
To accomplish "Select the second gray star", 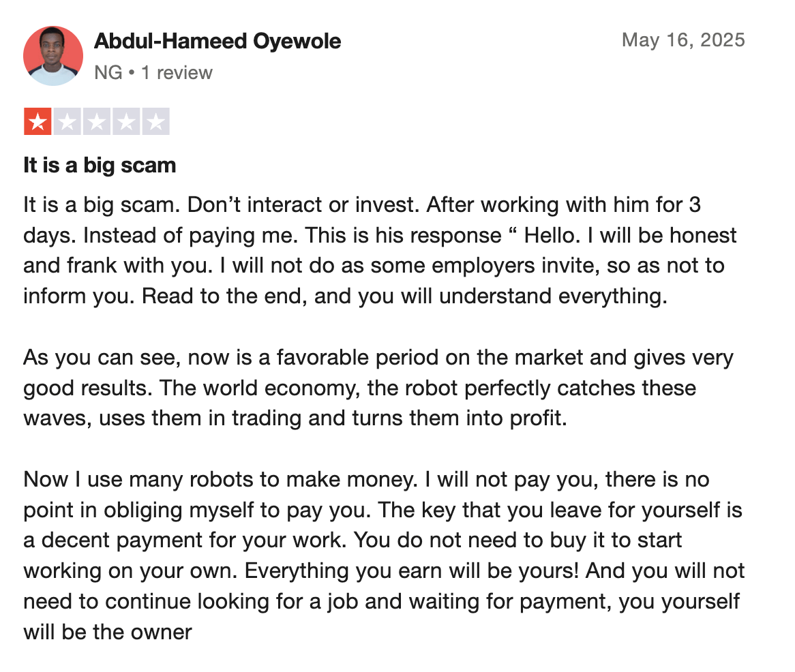I will click(67, 121).
